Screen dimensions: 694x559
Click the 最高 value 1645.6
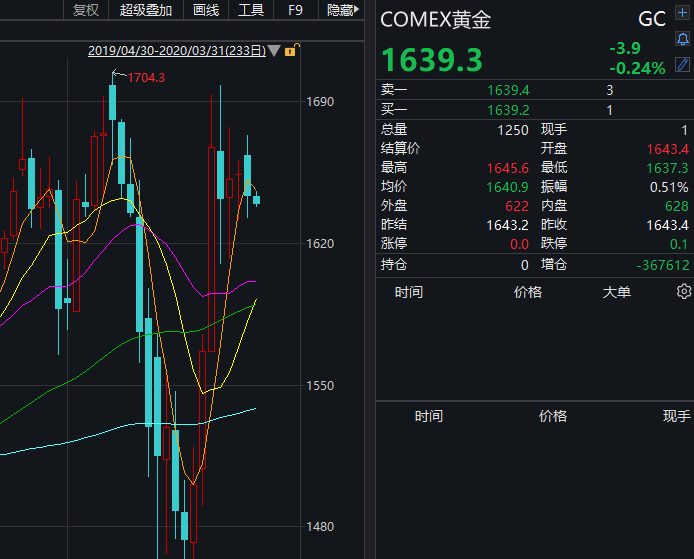point(508,168)
